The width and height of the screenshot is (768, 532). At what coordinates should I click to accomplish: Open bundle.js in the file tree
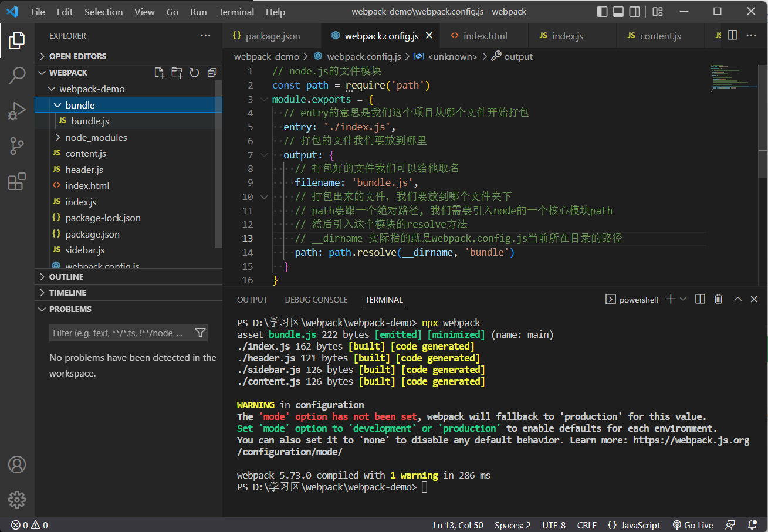pyautogui.click(x=128, y=121)
